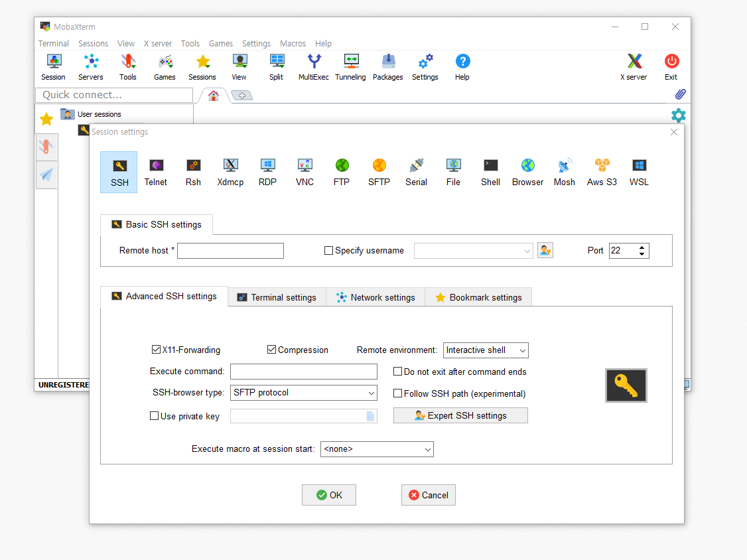Image resolution: width=747 pixels, height=560 pixels.
Task: Click the large yellow key button
Action: point(626,385)
